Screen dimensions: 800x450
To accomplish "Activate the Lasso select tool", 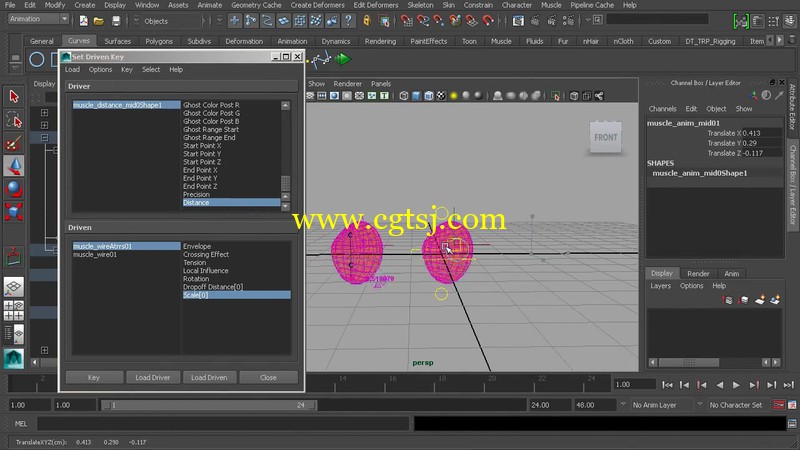I will pyautogui.click(x=14, y=120).
